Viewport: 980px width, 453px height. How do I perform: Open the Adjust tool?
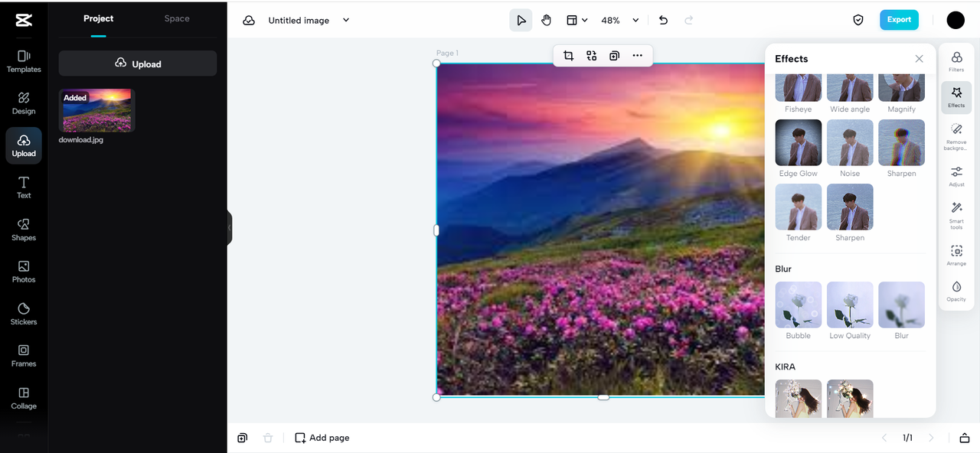956,177
